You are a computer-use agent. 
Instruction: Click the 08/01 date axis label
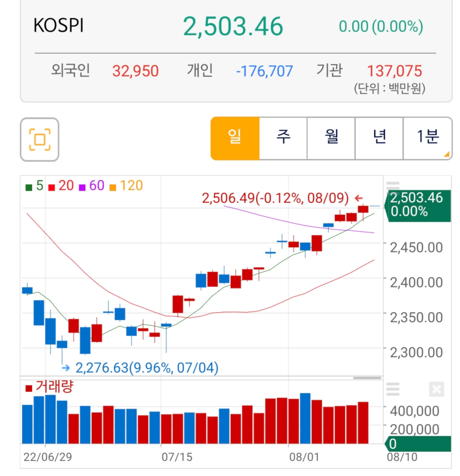tap(304, 457)
